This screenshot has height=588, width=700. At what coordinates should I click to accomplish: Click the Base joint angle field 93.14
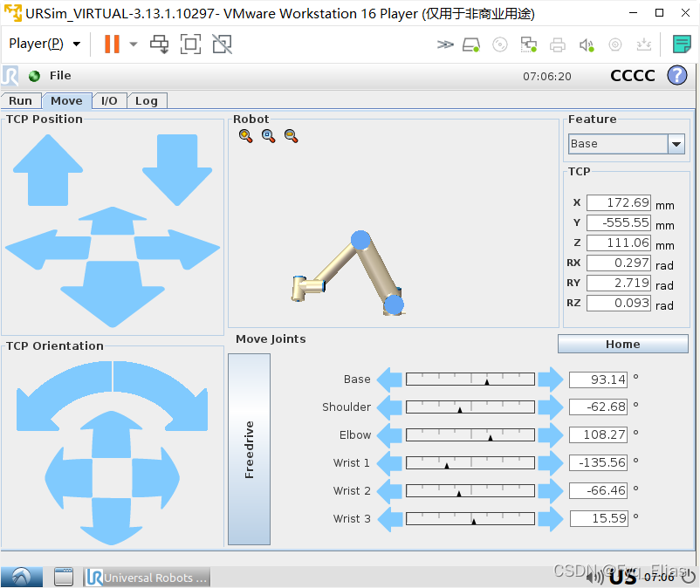[x=598, y=379]
